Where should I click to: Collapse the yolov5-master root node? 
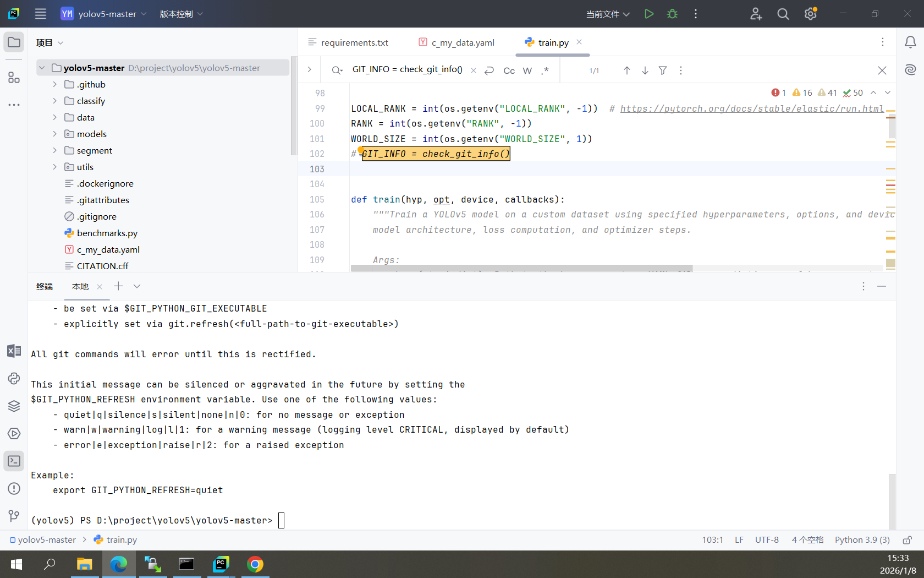point(42,68)
